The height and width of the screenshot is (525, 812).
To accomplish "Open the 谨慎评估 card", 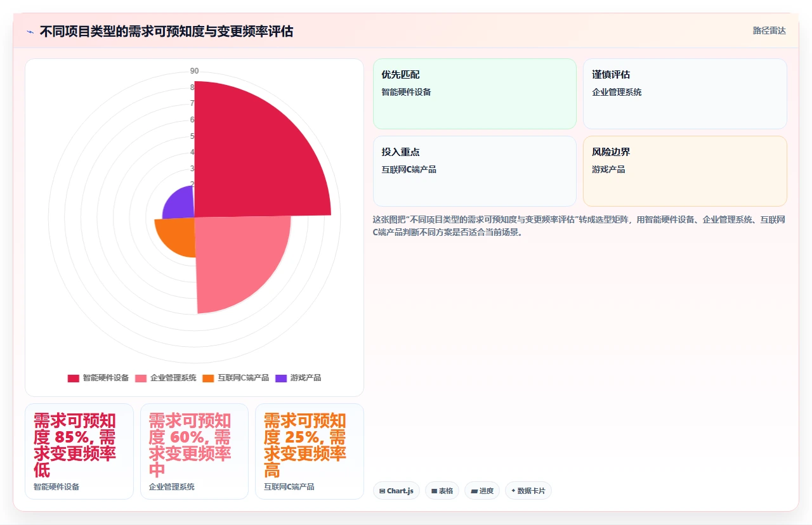I will pos(685,94).
